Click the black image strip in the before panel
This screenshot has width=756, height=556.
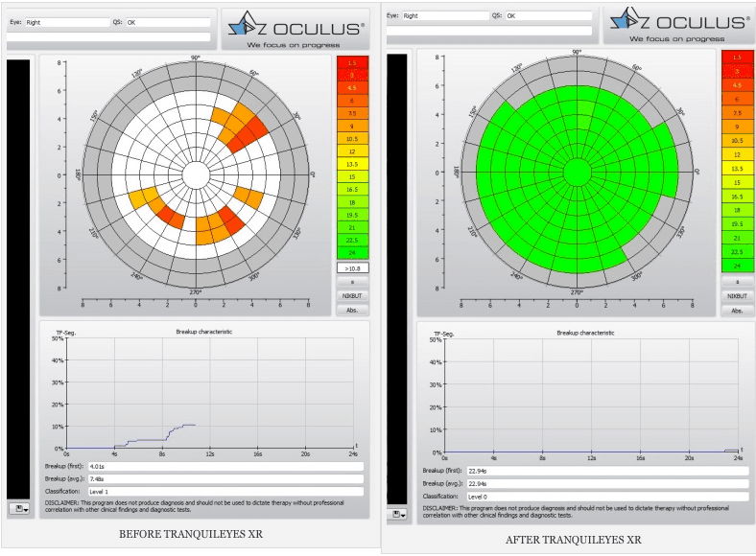(18, 280)
